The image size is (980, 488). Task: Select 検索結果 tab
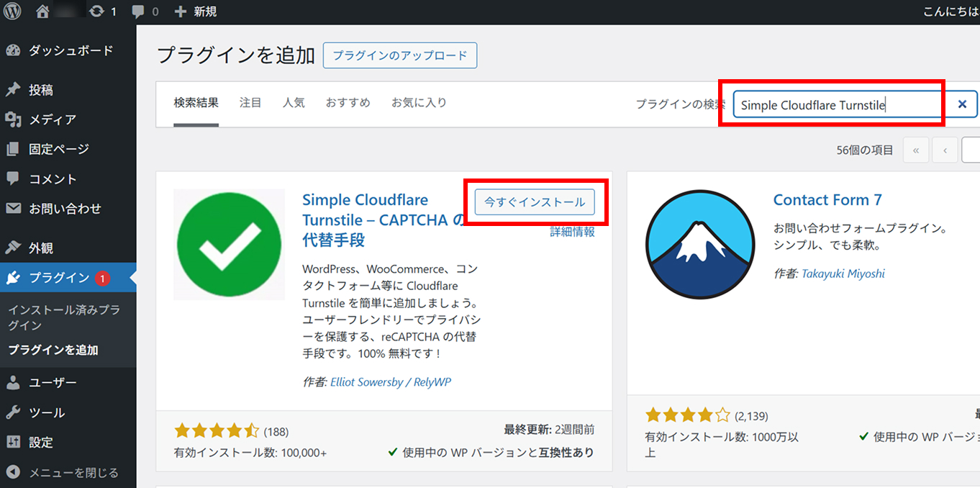pos(196,103)
